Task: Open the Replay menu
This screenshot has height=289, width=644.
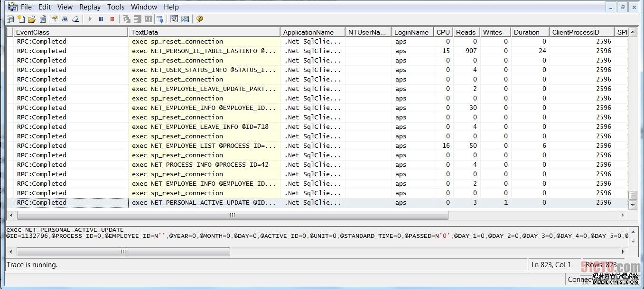Action: point(90,7)
